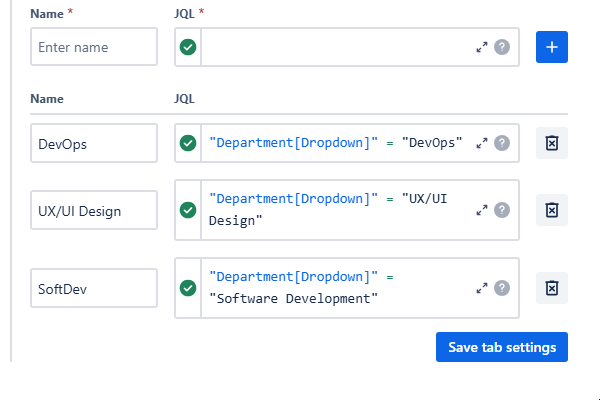Expand the empty JQL editor at top
This screenshot has width=600, height=400.
481,47
